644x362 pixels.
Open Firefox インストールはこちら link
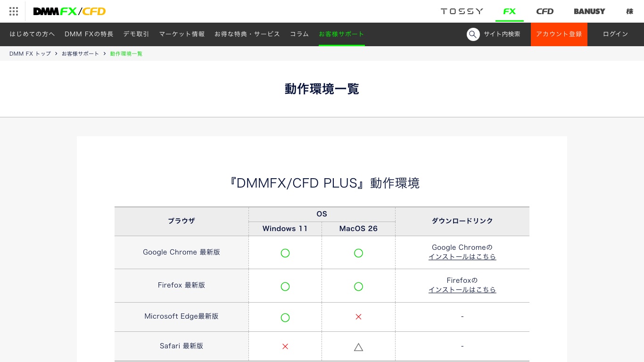[462, 290]
